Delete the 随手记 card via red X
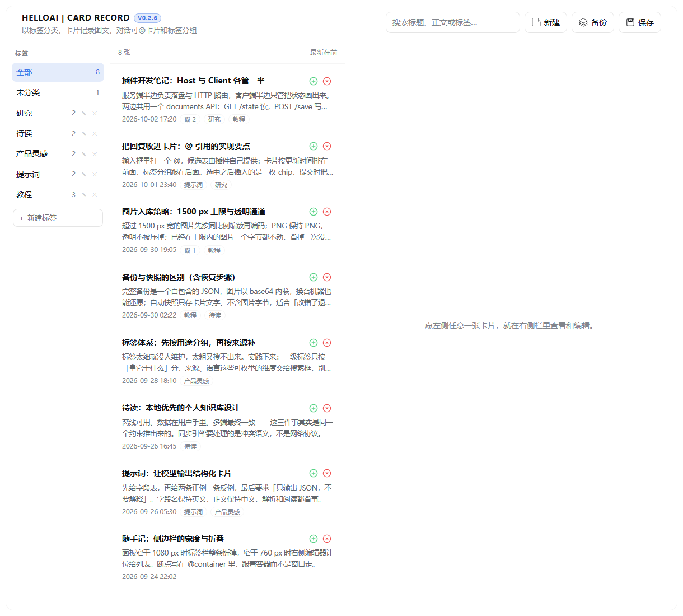Viewport: 683px width, 616px height. pos(327,539)
